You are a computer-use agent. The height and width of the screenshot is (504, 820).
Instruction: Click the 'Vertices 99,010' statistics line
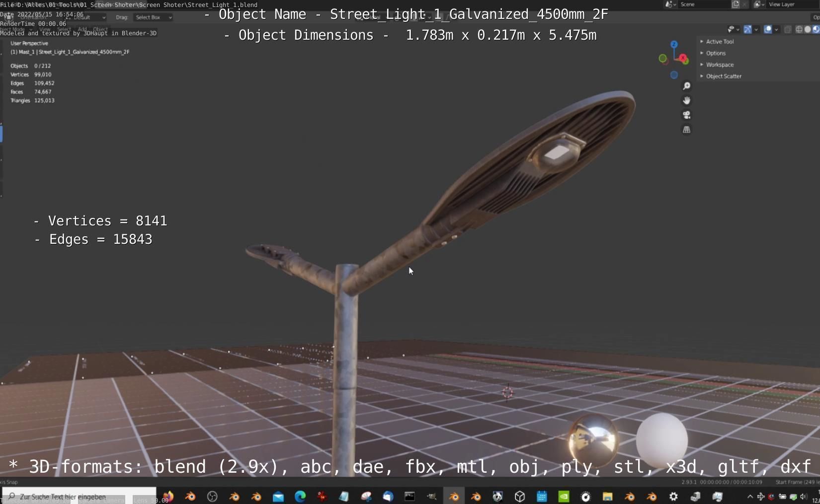pos(31,74)
